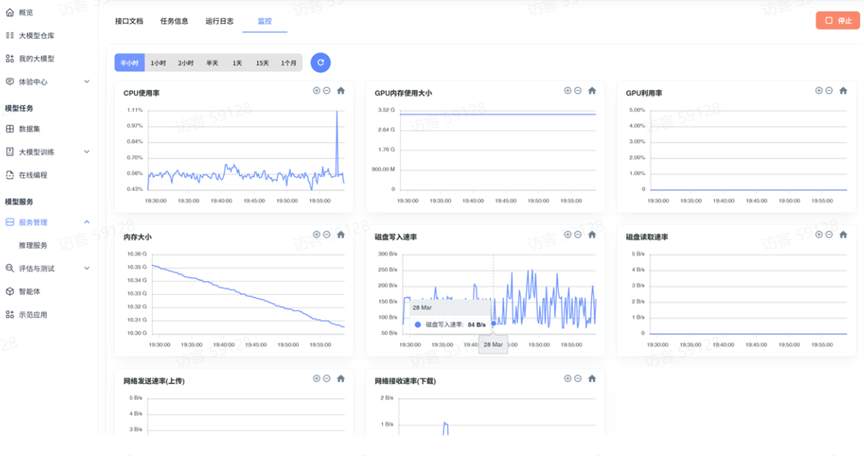
Task: Zoom in on the GPU利用率 chart
Action: pos(819,90)
